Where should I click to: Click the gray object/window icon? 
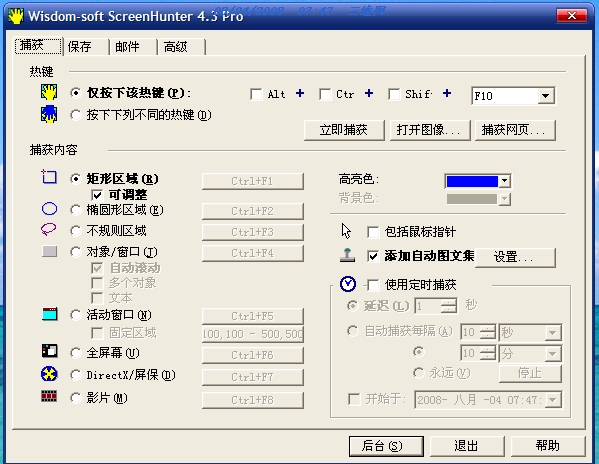point(49,251)
